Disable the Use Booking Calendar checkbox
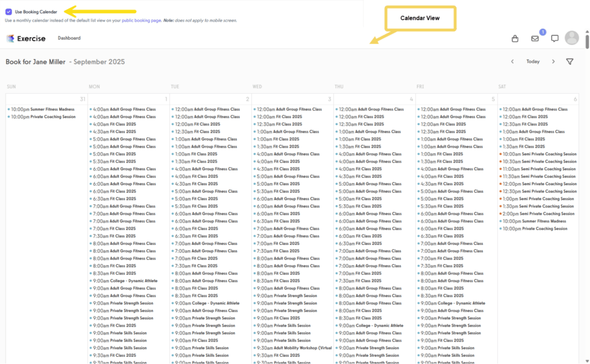590x364 pixels. (10, 12)
